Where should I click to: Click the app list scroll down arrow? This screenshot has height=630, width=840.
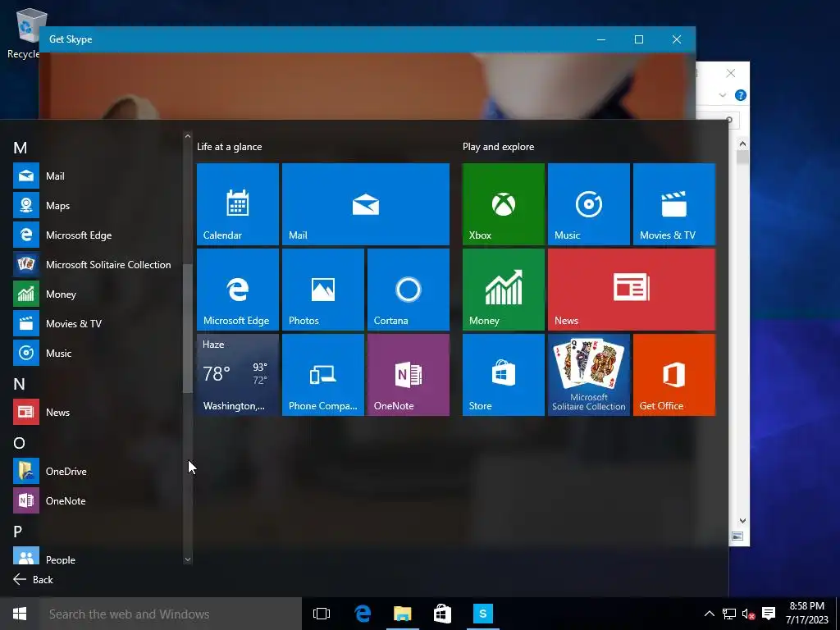point(188,559)
